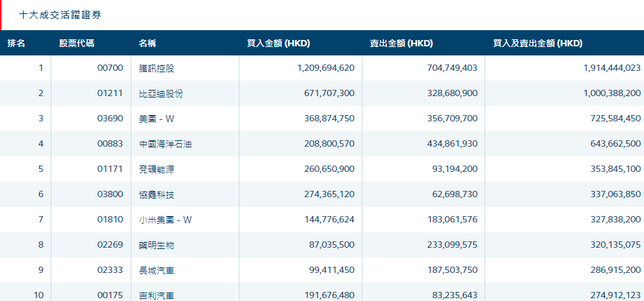
Task: Click total amount 725,584,450
Action: click(x=615, y=119)
